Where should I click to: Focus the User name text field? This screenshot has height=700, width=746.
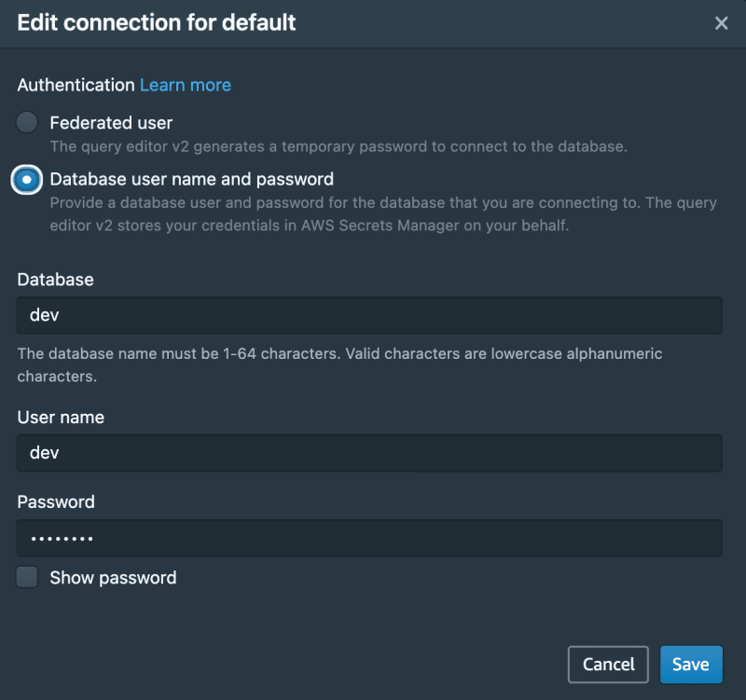(x=369, y=453)
